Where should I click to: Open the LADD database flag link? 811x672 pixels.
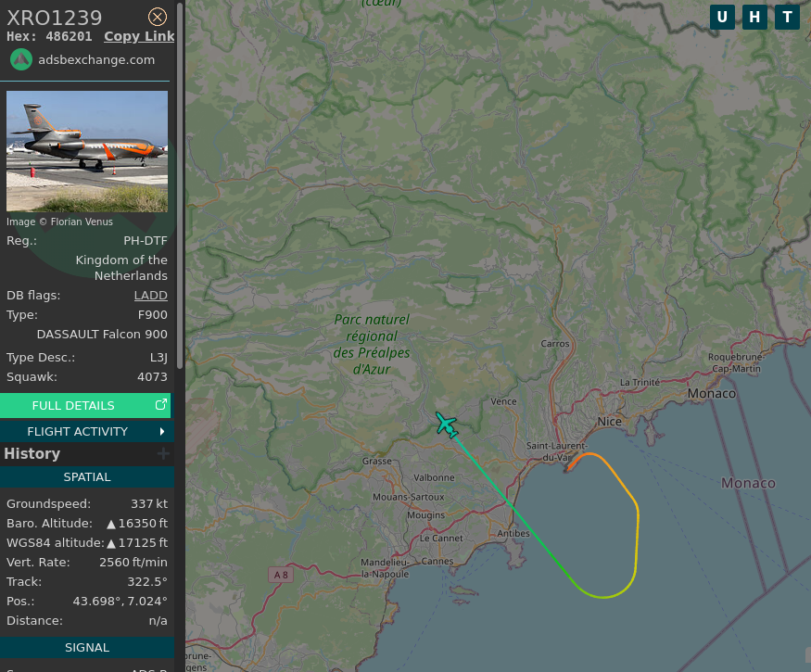(x=150, y=295)
